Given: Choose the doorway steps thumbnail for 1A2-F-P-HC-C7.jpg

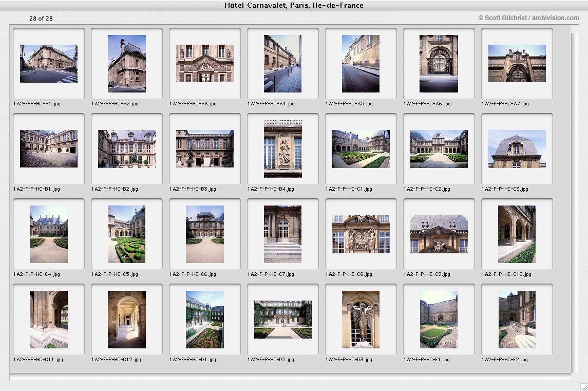Looking at the screenshot, I should coord(283,234).
